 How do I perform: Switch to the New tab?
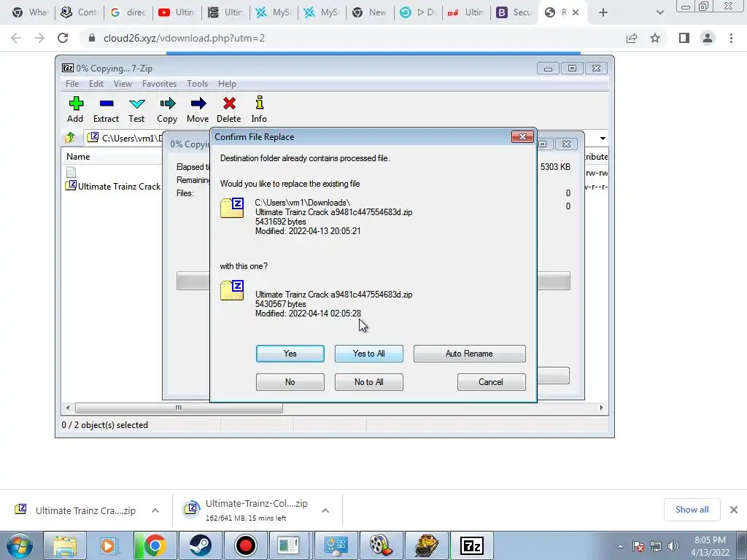(x=370, y=13)
